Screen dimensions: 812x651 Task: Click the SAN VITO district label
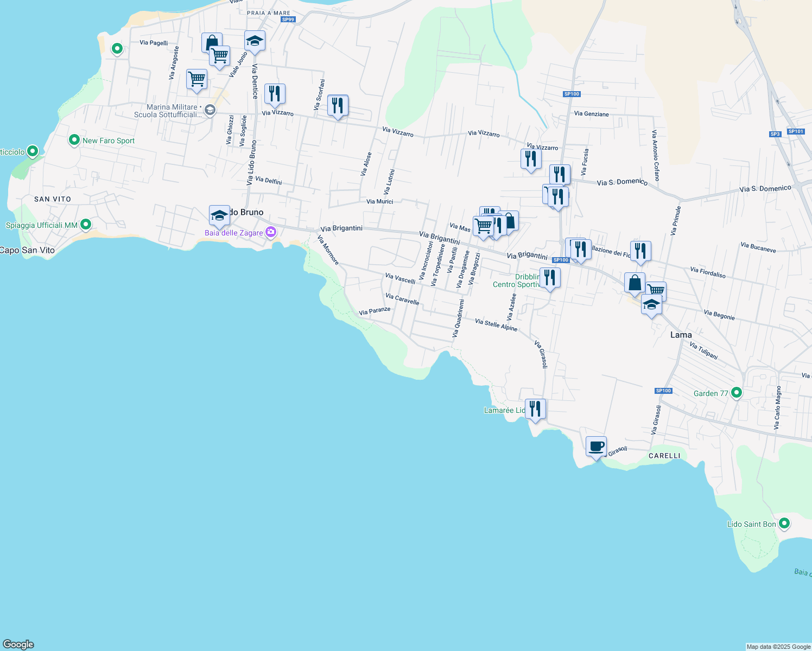[53, 199]
